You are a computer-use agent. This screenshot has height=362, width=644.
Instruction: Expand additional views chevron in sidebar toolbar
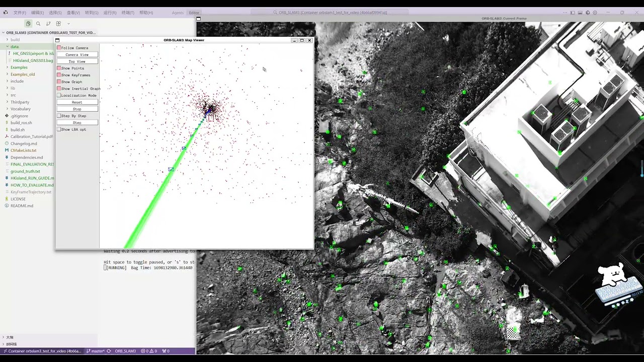point(68,24)
